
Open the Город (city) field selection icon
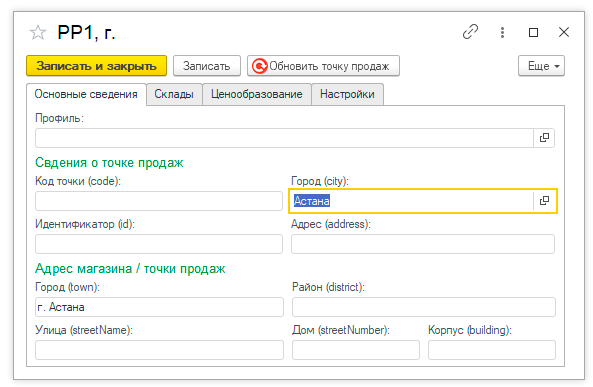544,201
